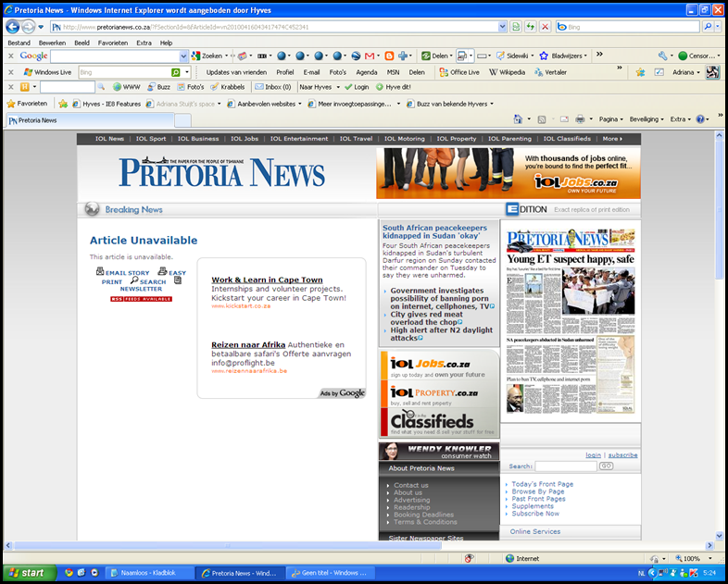728x584 pixels.
Task: Open the Gmail icon in Google toolbar
Action: coord(370,56)
